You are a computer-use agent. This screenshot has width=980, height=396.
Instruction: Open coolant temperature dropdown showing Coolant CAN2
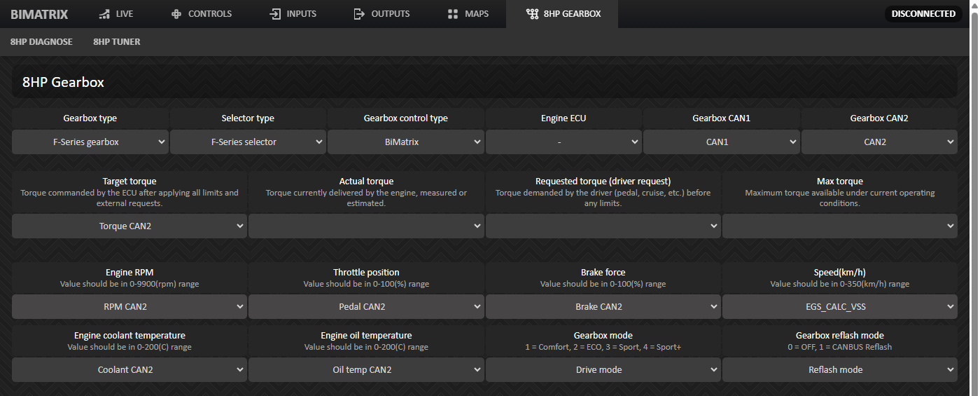pyautogui.click(x=129, y=370)
